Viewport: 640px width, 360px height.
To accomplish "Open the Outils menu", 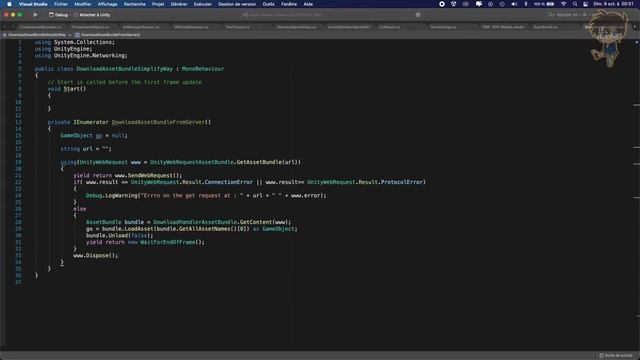I will pos(268,4).
